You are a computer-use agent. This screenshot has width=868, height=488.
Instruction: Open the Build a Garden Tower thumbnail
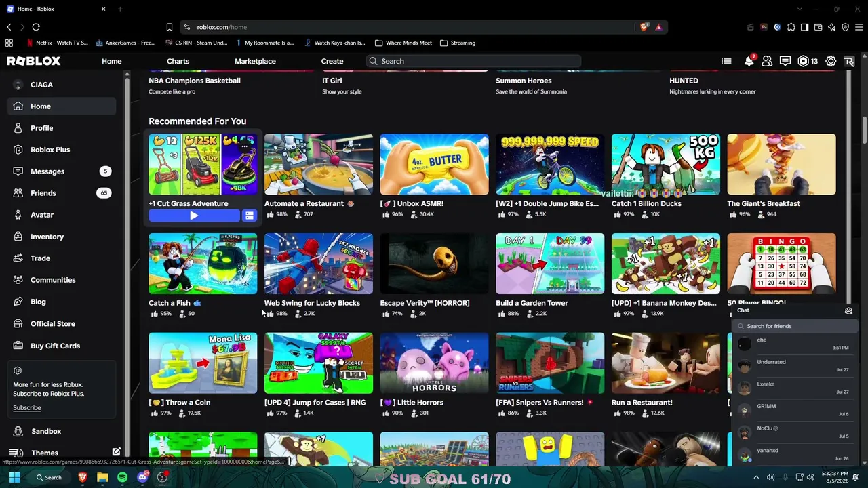pyautogui.click(x=550, y=264)
